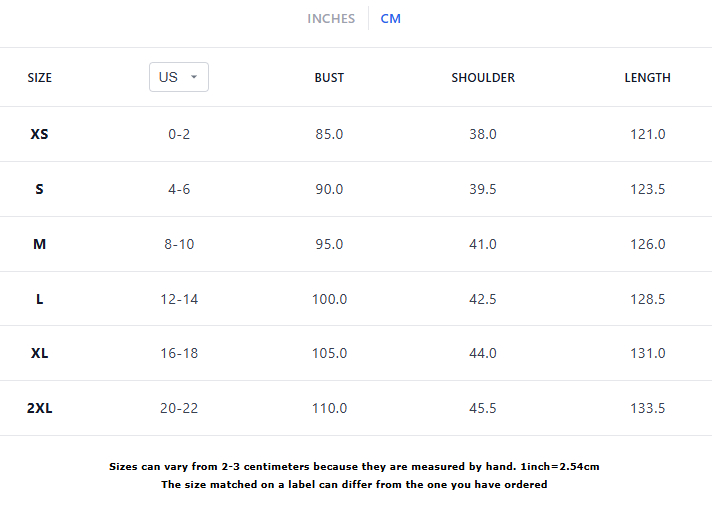Click the 0-2 US size cell

click(x=179, y=134)
